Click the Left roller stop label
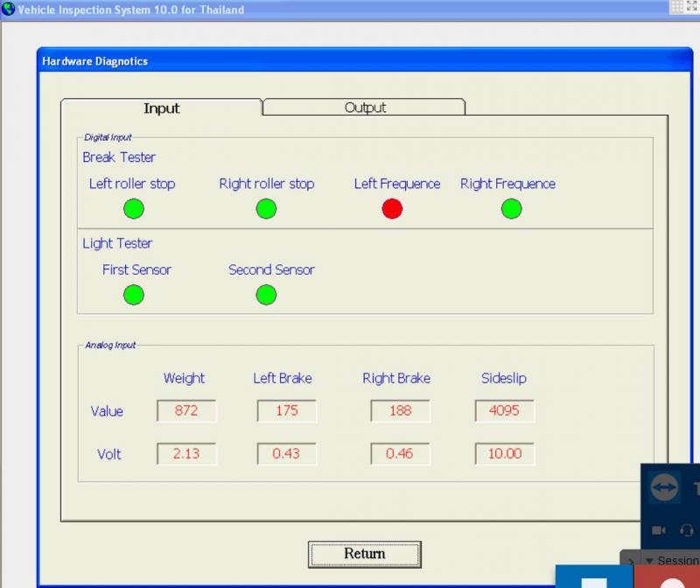Viewport: 700px width, 588px height. coord(132,184)
